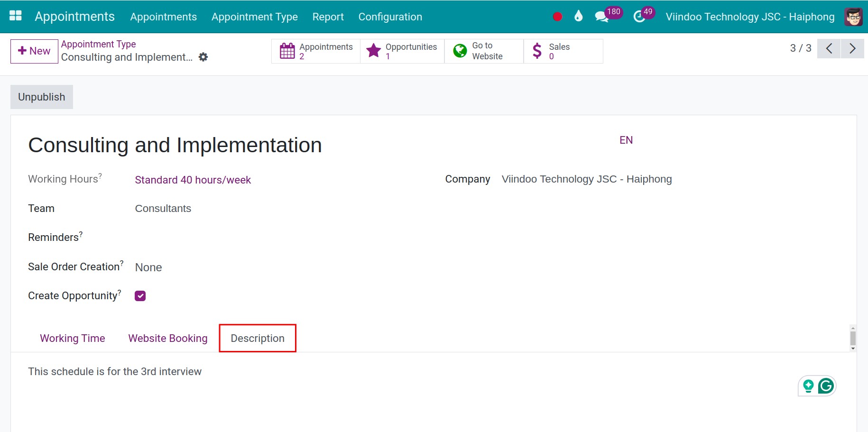Click the water droplet icon in the navbar
The width and height of the screenshot is (868, 432).
click(578, 16)
